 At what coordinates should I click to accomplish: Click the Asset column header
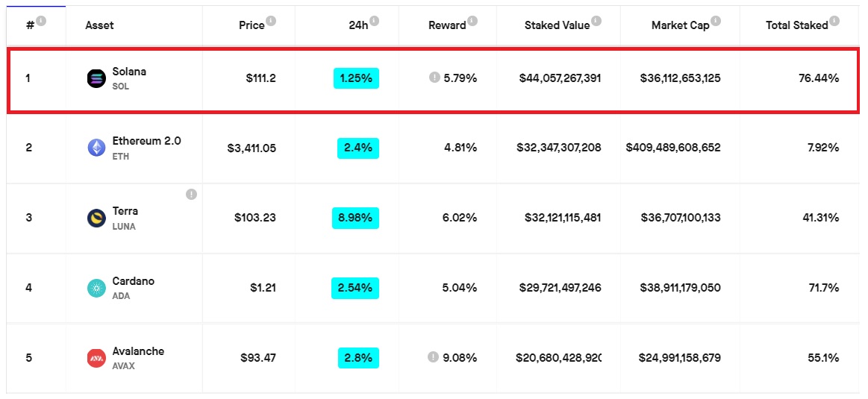pos(100,25)
